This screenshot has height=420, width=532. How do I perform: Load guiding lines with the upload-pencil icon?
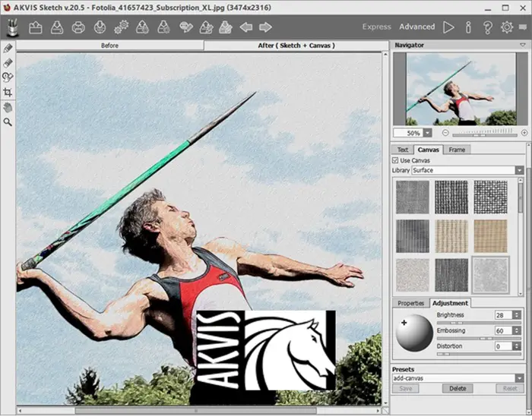(206, 27)
